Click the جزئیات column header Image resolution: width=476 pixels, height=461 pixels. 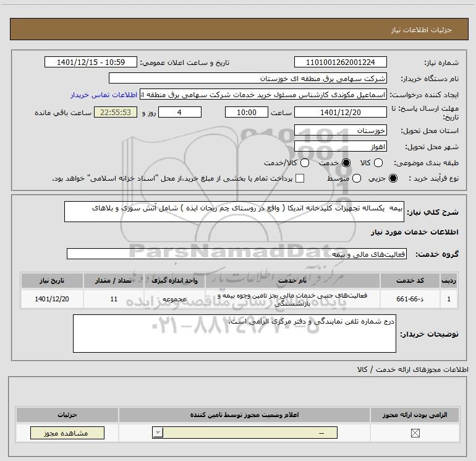coord(67,415)
